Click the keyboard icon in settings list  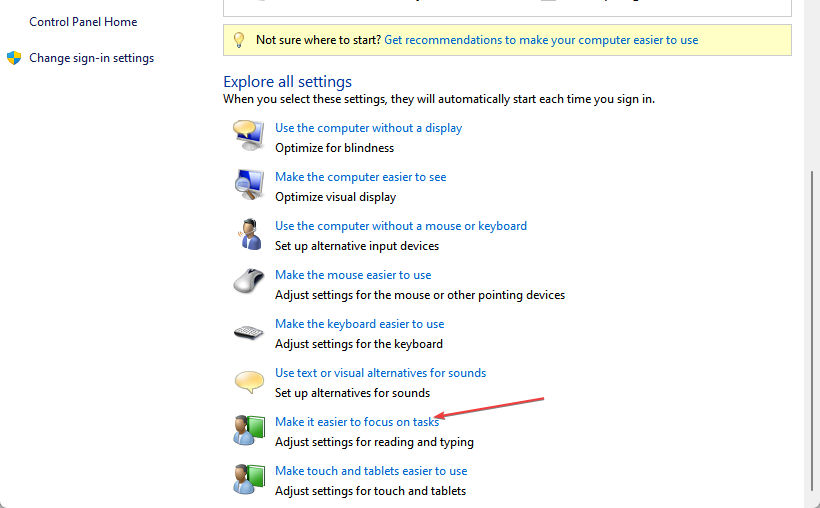click(249, 332)
